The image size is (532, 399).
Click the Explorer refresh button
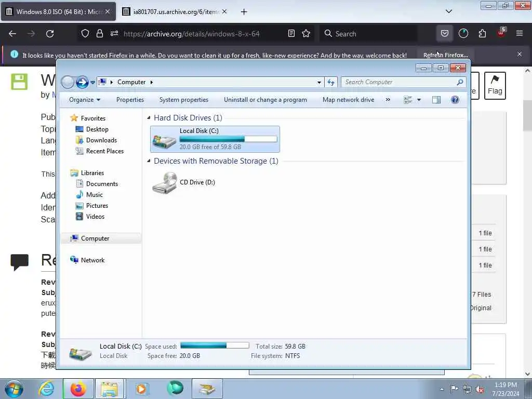point(331,82)
